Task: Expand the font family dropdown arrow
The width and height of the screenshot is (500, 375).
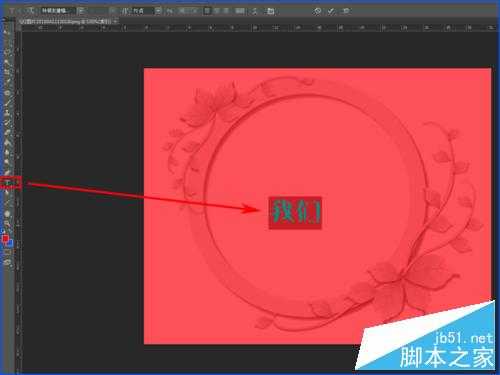Action: 81,11
